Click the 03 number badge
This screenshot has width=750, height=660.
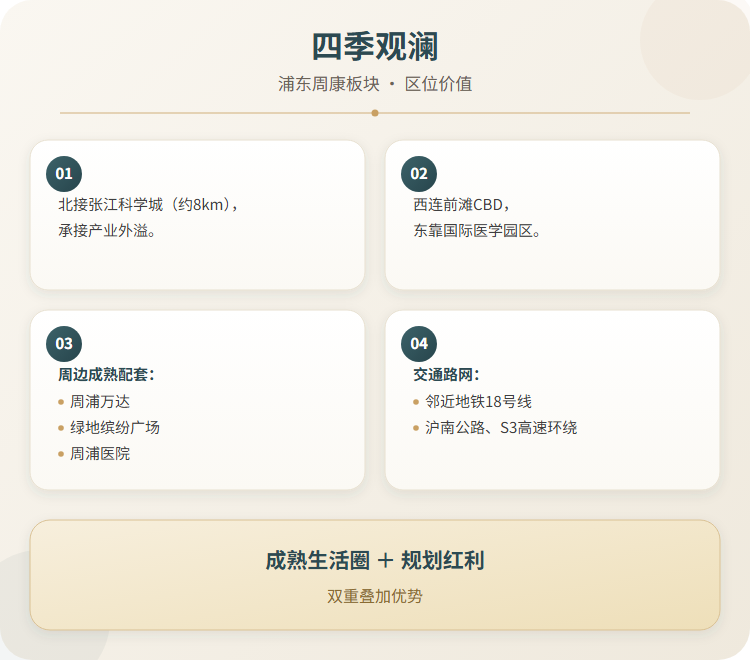pos(64,344)
